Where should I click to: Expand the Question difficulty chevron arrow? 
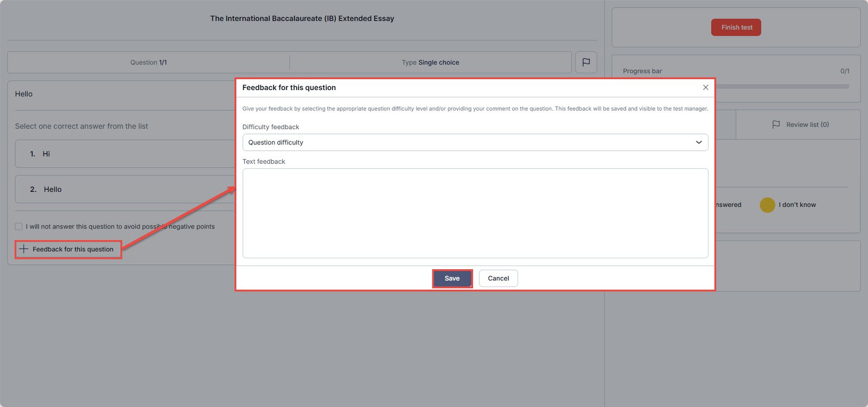point(699,143)
